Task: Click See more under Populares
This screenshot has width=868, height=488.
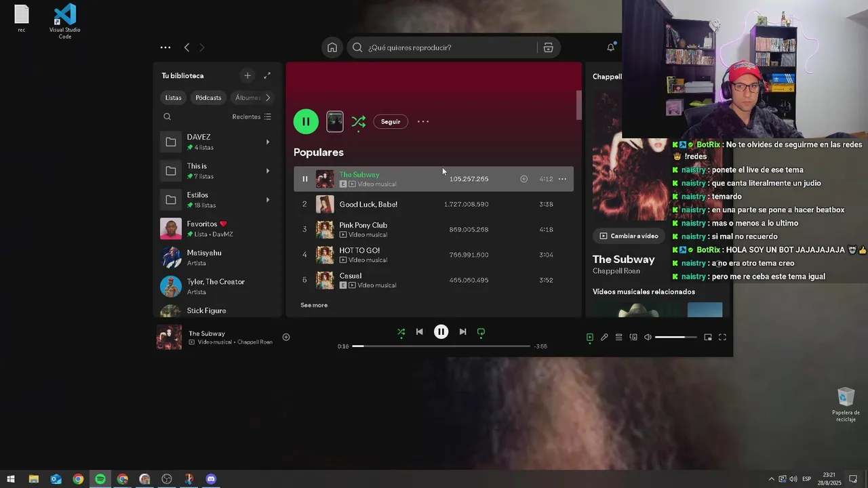Action: pyautogui.click(x=314, y=305)
